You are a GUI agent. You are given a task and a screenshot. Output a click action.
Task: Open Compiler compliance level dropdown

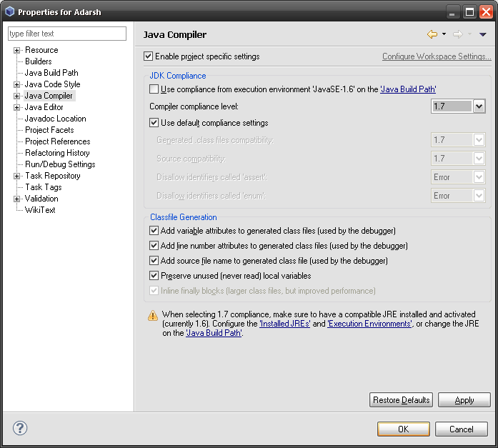pos(479,106)
